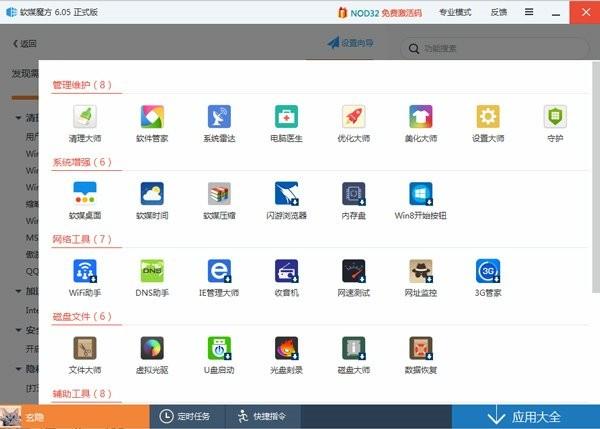Image resolution: width=600 pixels, height=429 pixels.
Task: Open 软媒压缩 archive tool
Action: click(219, 201)
